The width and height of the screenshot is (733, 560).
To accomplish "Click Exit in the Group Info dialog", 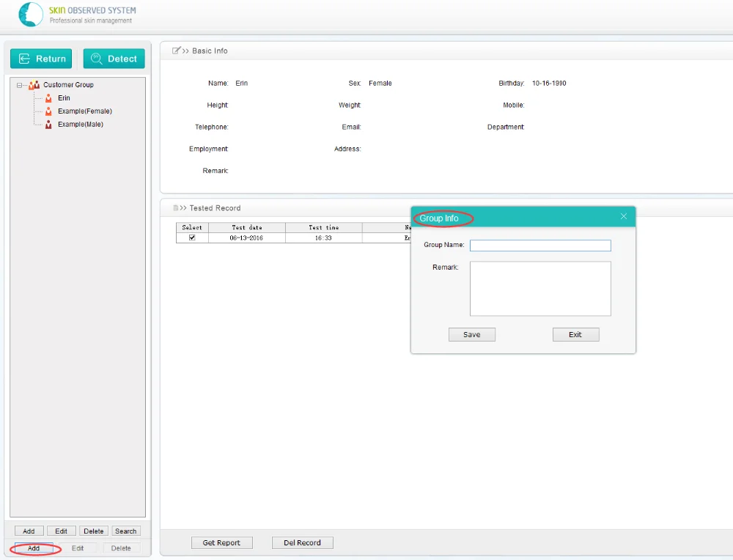I will (575, 335).
